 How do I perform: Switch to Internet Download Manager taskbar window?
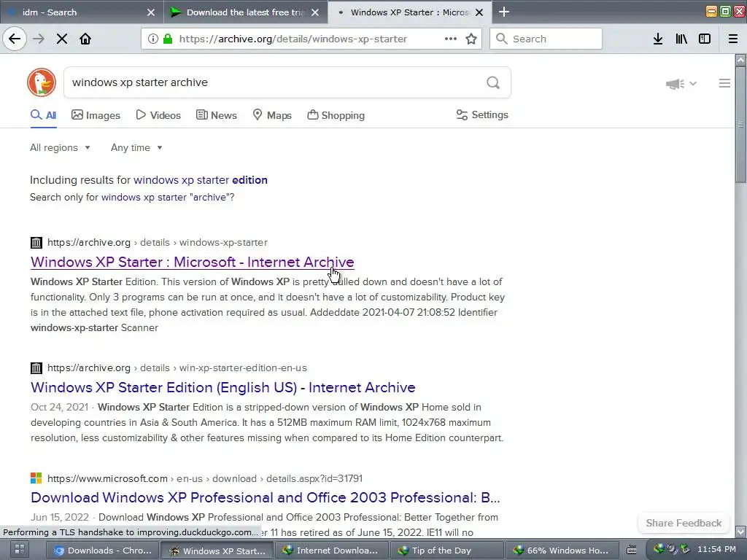point(332,550)
